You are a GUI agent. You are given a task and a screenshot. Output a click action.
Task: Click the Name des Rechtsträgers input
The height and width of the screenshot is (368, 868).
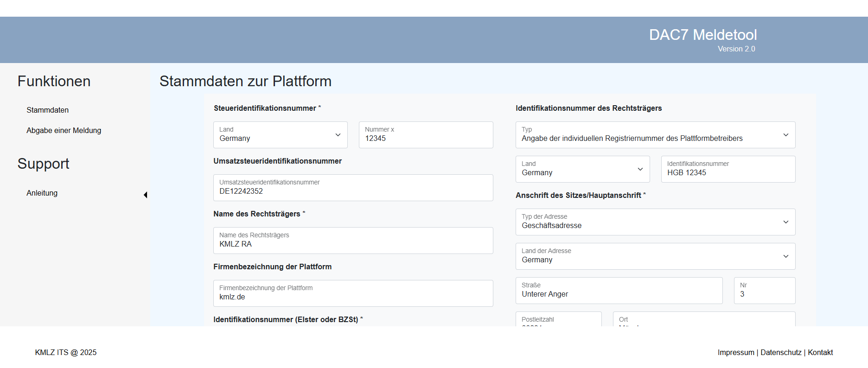pos(353,241)
